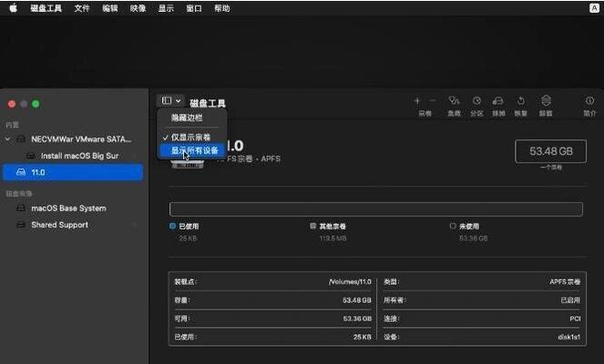604x364 pixels.
Task: Select Install macOS Big Sur volume
Action: 73,156
